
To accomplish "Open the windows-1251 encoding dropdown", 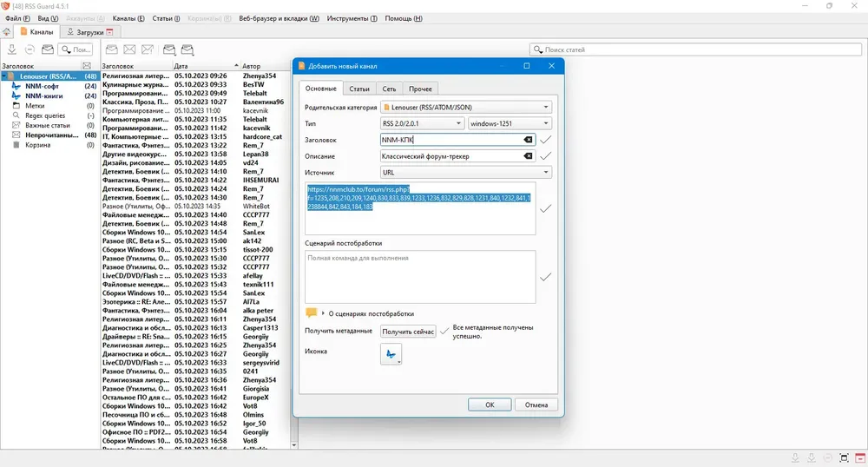I will click(x=510, y=123).
